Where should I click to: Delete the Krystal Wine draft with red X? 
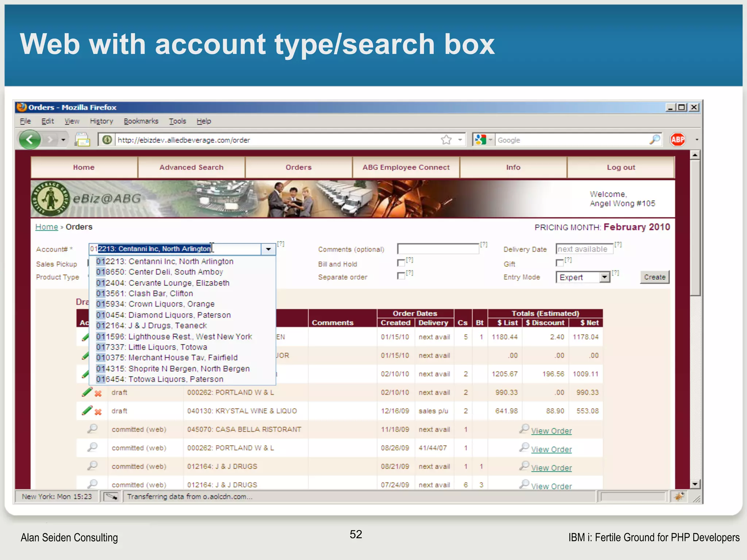click(x=98, y=412)
